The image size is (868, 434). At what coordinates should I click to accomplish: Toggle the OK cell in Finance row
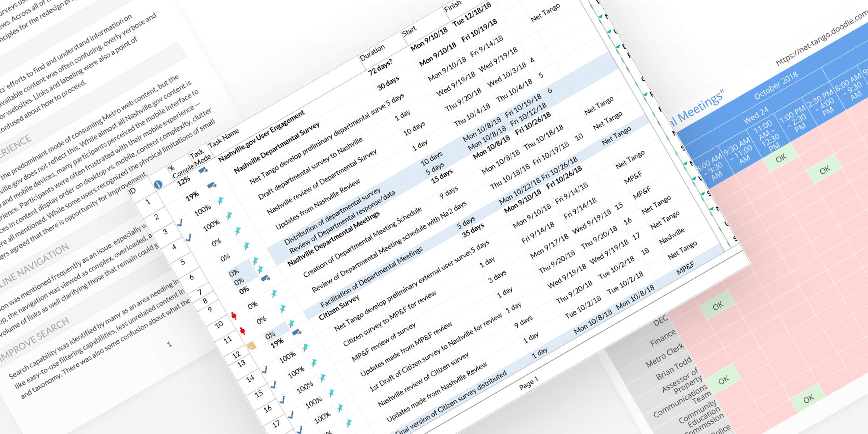pos(718,306)
